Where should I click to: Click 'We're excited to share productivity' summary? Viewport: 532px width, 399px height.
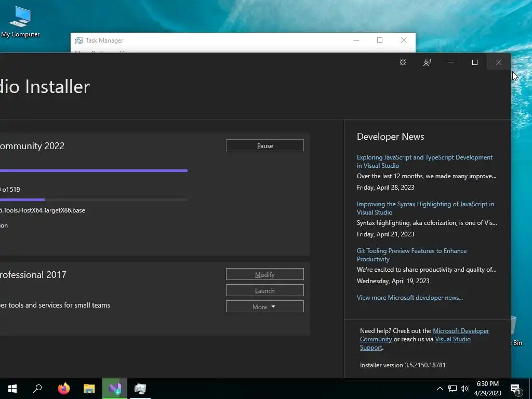click(426, 270)
